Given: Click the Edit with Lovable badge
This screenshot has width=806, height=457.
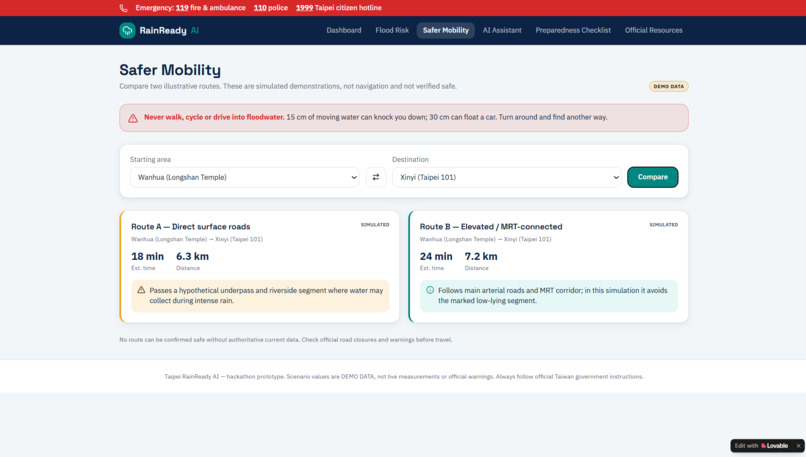Looking at the screenshot, I should coord(761,446).
